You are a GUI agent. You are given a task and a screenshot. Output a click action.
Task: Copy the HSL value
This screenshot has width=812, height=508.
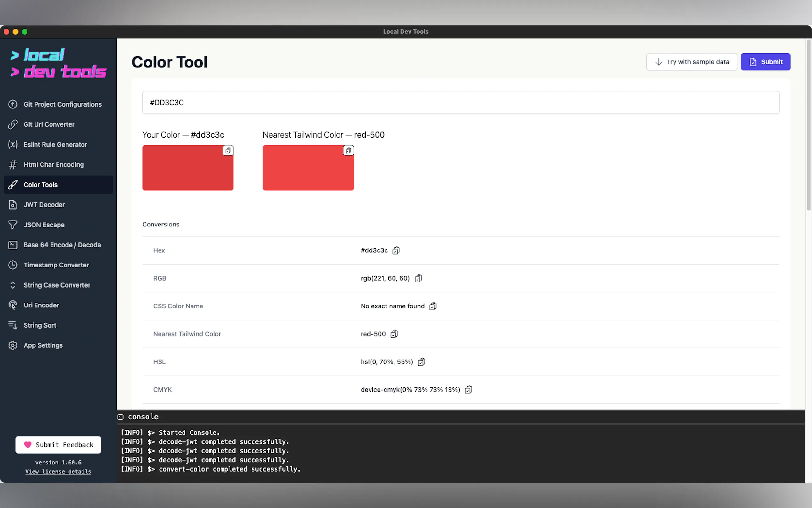coord(422,362)
